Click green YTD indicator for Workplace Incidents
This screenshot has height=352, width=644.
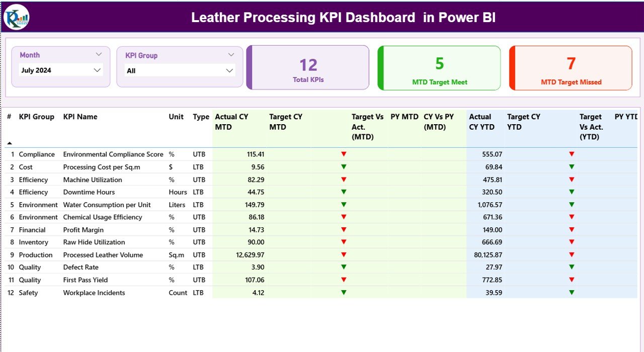(x=572, y=292)
